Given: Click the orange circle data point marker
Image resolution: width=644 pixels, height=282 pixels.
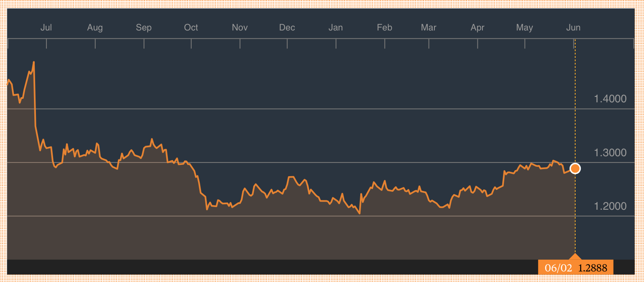Looking at the screenshot, I should point(575,168).
